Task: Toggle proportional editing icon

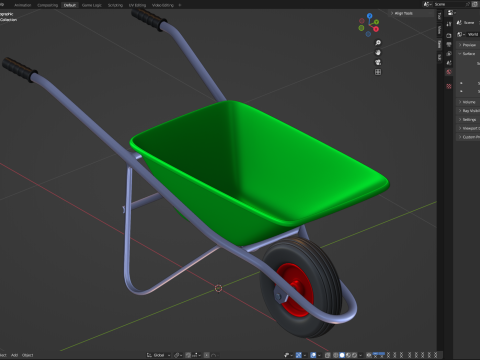Action: click(x=207, y=355)
